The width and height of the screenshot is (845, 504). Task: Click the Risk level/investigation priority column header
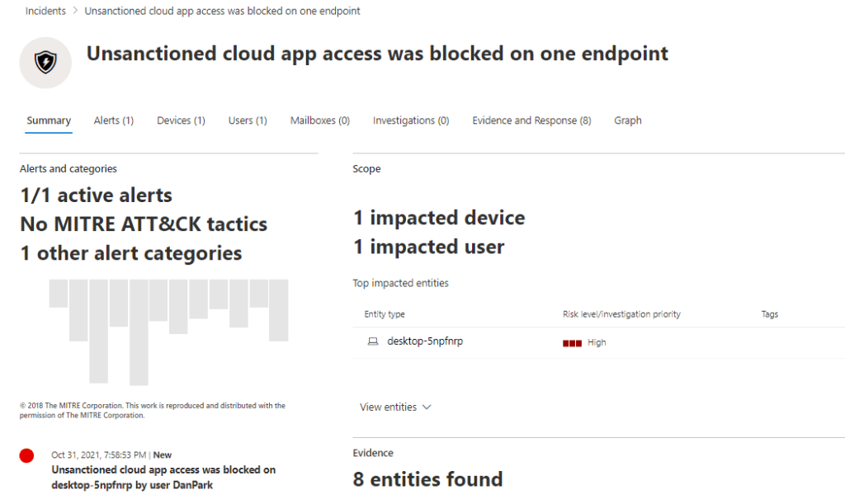(x=621, y=314)
